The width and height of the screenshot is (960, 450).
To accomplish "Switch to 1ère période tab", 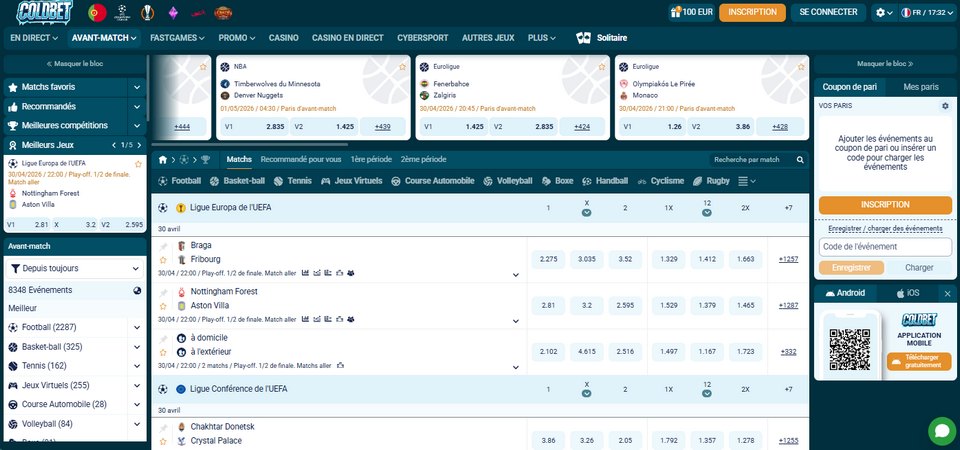I will point(371,159).
